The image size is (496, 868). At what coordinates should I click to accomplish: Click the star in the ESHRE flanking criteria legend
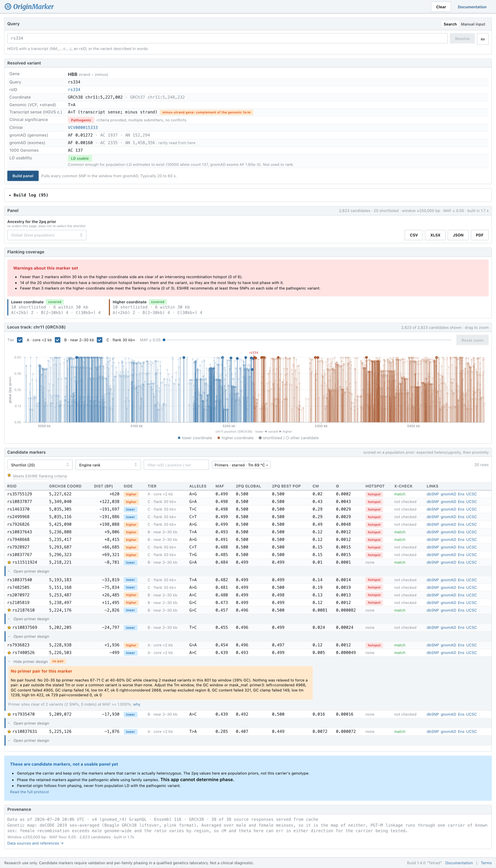9,476
